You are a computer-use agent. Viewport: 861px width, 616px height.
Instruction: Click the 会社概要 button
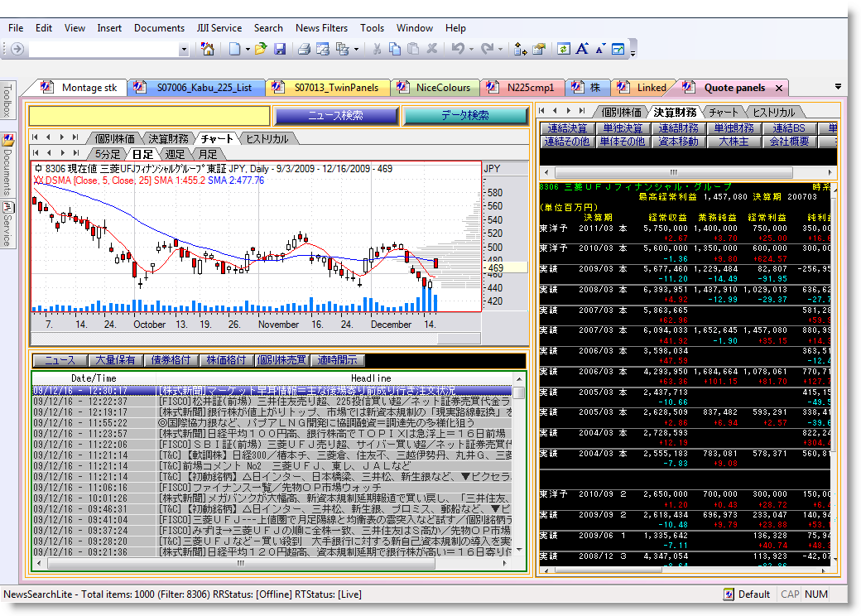(789, 141)
